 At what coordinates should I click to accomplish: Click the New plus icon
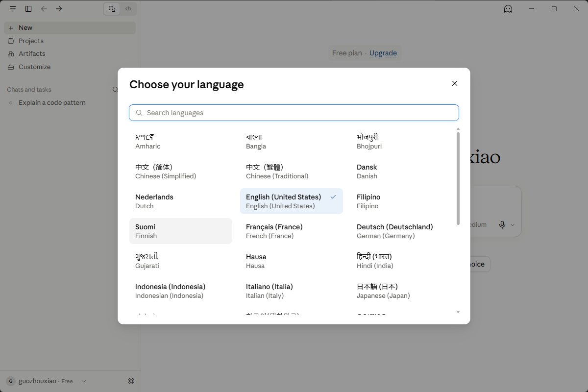coord(11,28)
